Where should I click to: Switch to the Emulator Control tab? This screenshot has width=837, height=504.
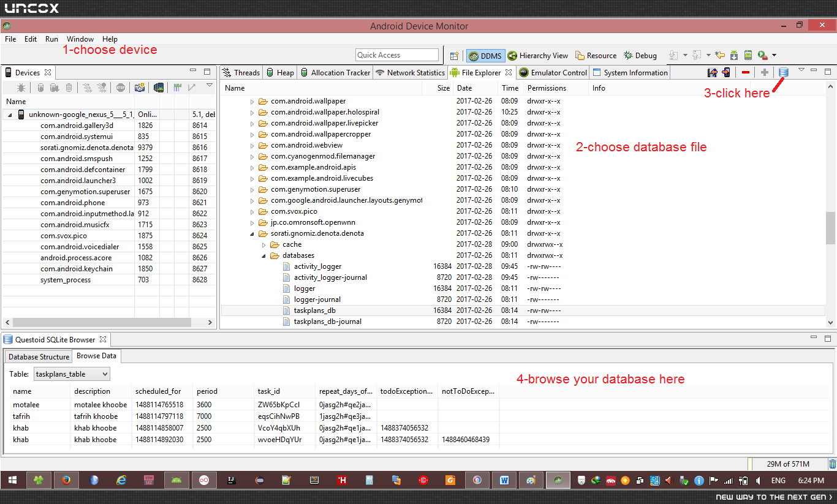pyautogui.click(x=553, y=72)
